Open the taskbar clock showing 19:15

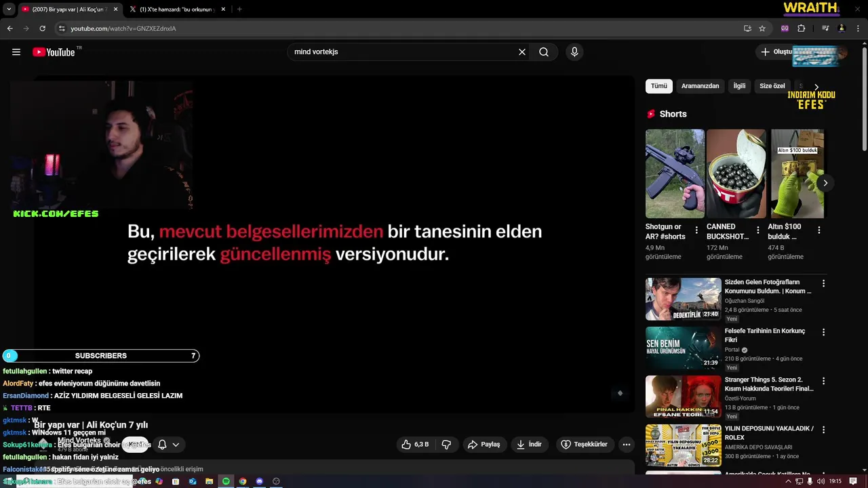[x=835, y=481]
